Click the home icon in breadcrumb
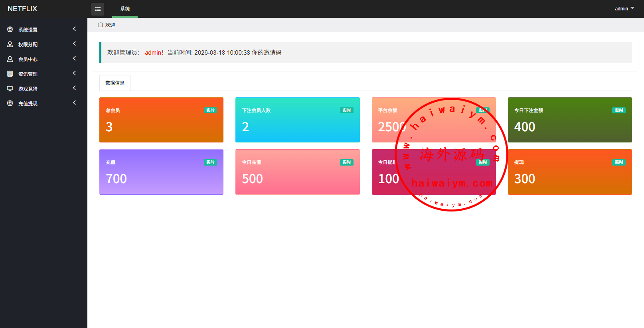Image resolution: width=644 pixels, height=328 pixels. click(101, 25)
